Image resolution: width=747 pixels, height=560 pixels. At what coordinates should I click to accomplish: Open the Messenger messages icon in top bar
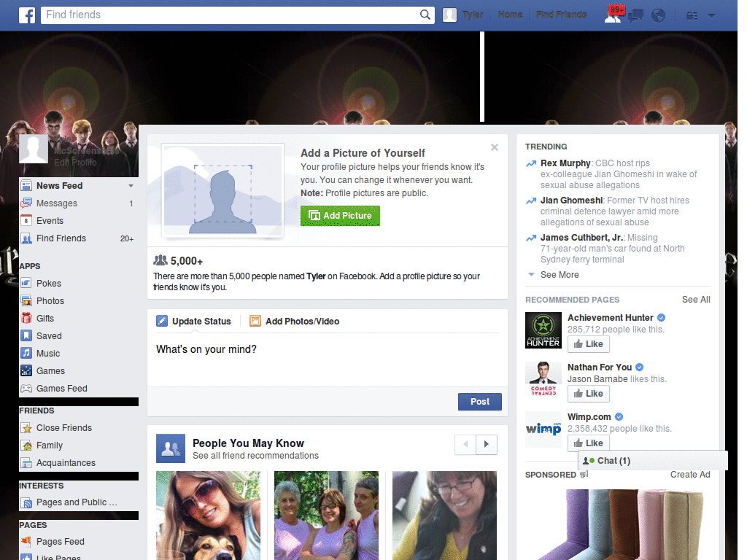coord(635,15)
